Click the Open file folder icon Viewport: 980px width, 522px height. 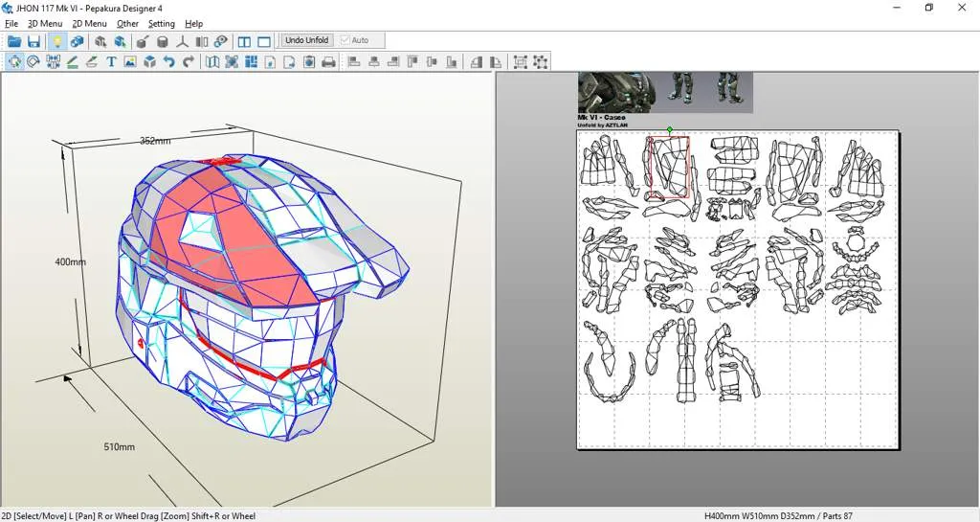[x=14, y=41]
